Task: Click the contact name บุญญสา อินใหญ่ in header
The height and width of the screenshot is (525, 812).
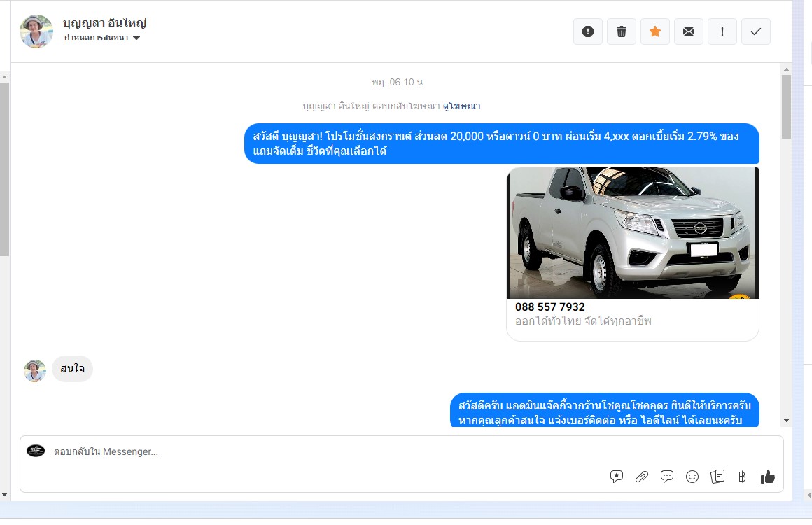Action: tap(104, 23)
